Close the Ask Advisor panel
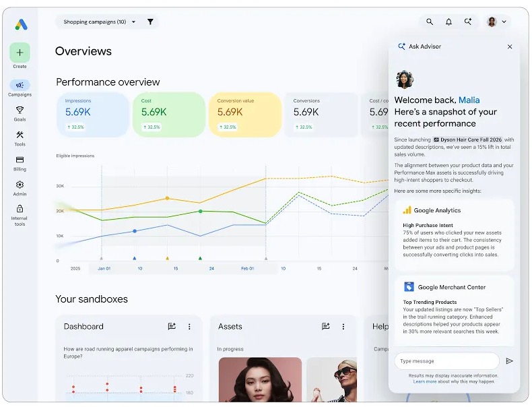The height and width of the screenshot is (407, 532). click(x=510, y=46)
